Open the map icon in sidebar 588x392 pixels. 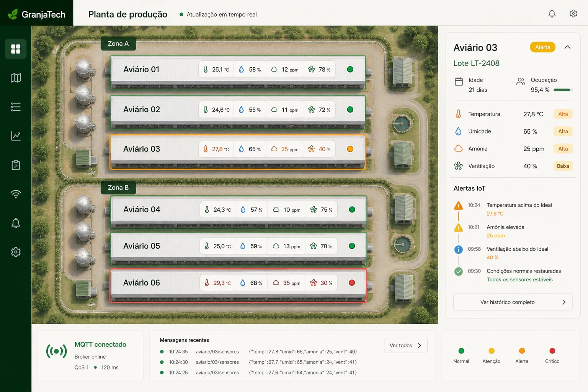click(16, 78)
